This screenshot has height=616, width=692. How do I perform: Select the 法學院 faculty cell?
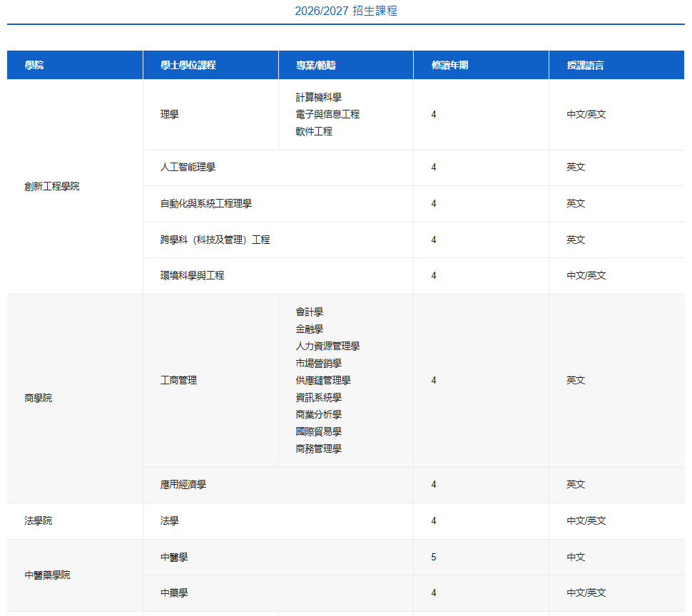tap(39, 521)
